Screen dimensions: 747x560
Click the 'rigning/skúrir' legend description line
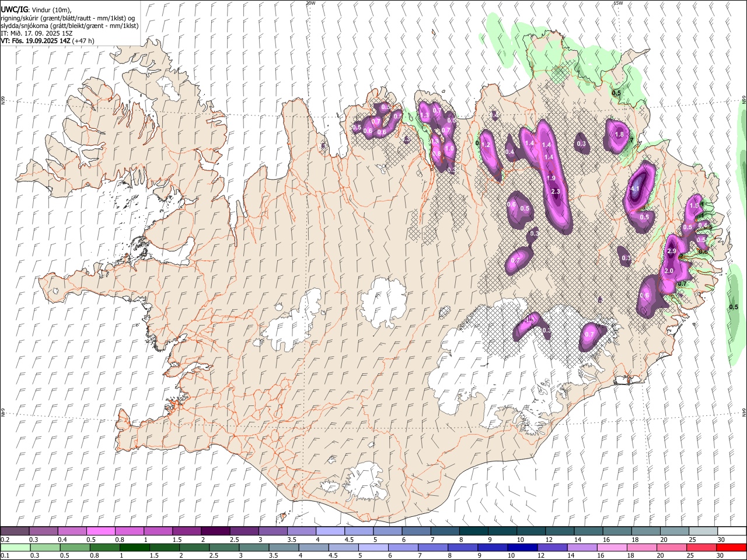[68, 17]
